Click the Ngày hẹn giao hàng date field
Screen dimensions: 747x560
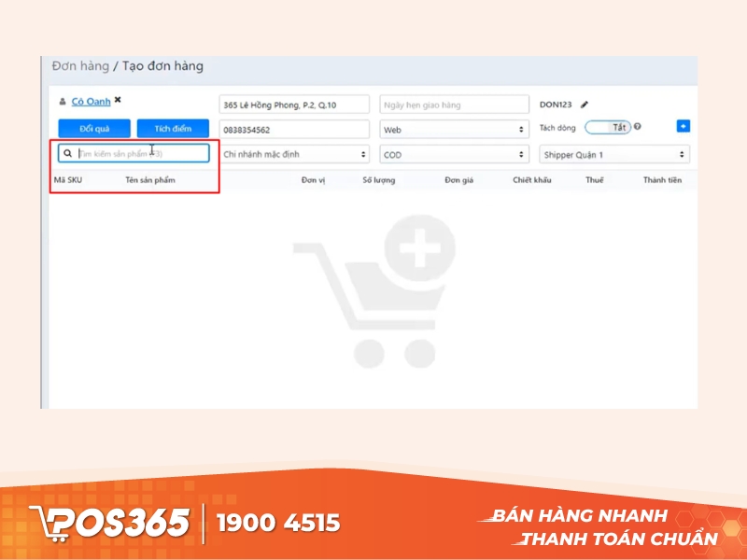[454, 105]
